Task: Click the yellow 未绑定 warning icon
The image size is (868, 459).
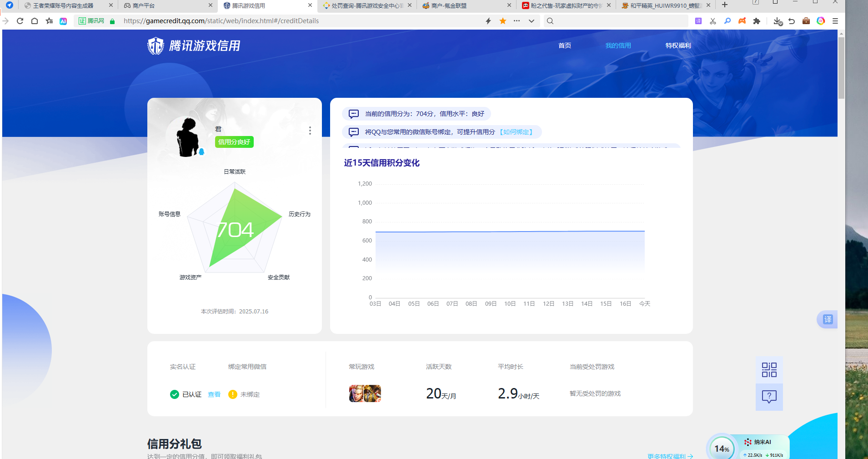Action: coord(233,394)
